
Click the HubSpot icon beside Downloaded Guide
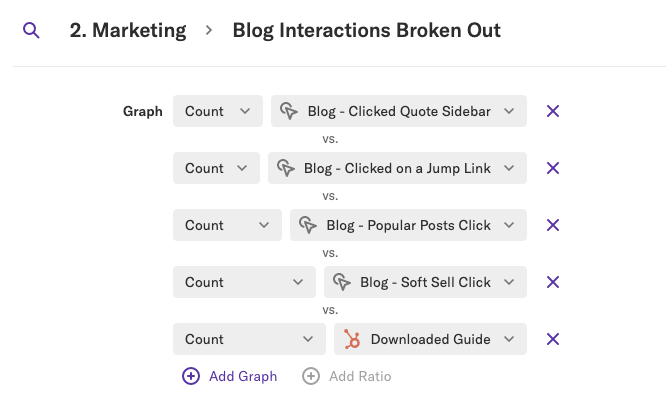[352, 339]
